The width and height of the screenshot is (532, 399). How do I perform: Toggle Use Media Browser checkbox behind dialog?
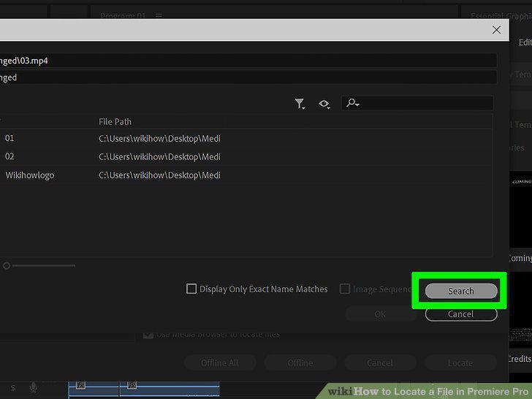(x=148, y=335)
